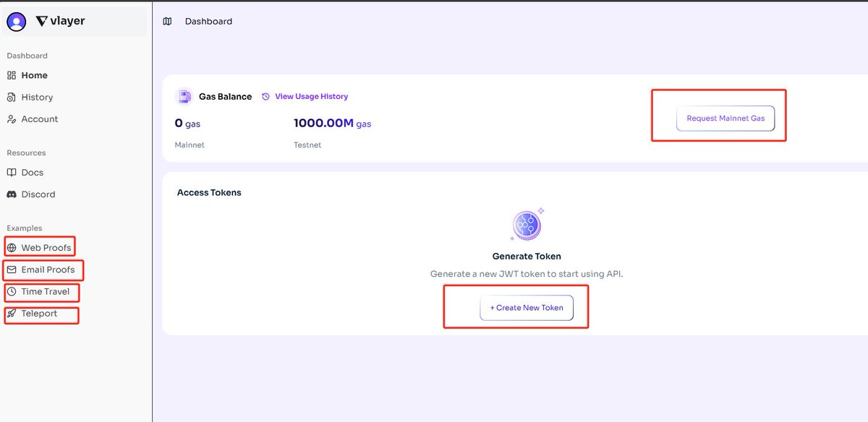Click the Web Proofs globe icon
This screenshot has width=868, height=422.
[x=12, y=248]
